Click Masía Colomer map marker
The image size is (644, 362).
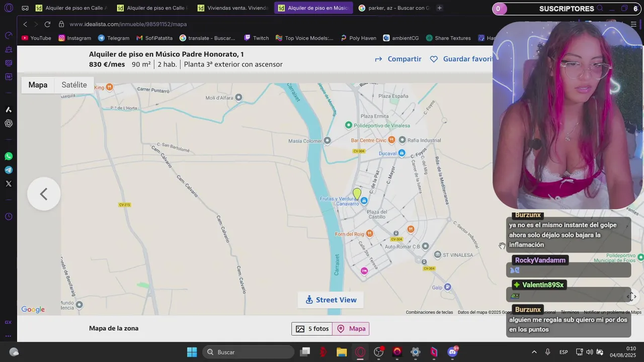328,140
